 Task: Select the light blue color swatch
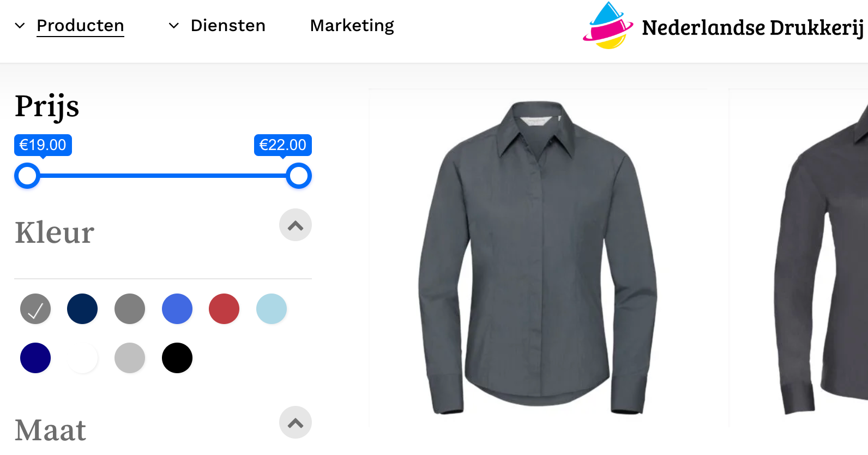click(x=272, y=309)
